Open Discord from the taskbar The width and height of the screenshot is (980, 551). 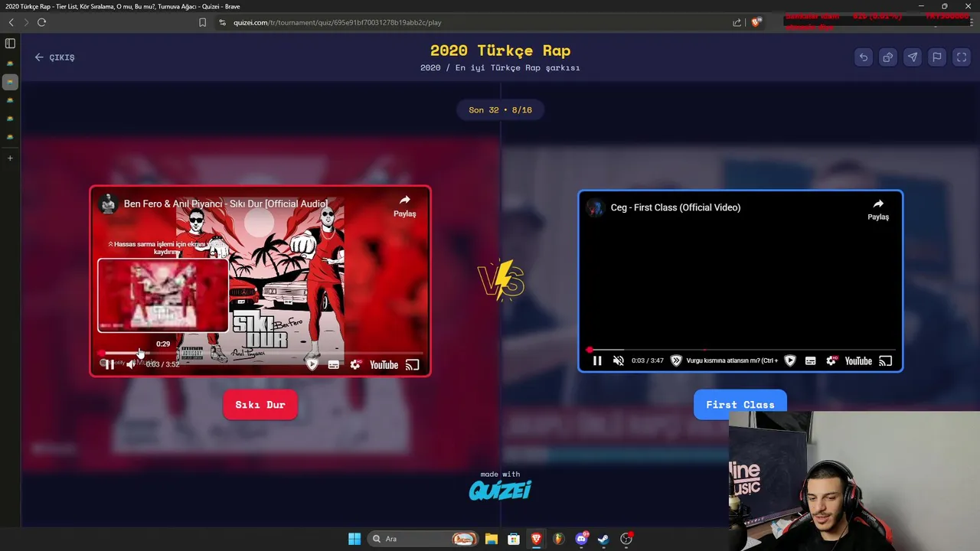pos(581,539)
